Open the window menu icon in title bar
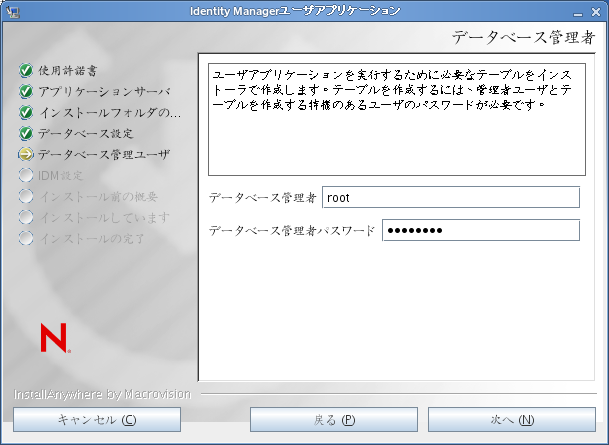Viewport: 609px width, 445px height. click(x=13, y=12)
